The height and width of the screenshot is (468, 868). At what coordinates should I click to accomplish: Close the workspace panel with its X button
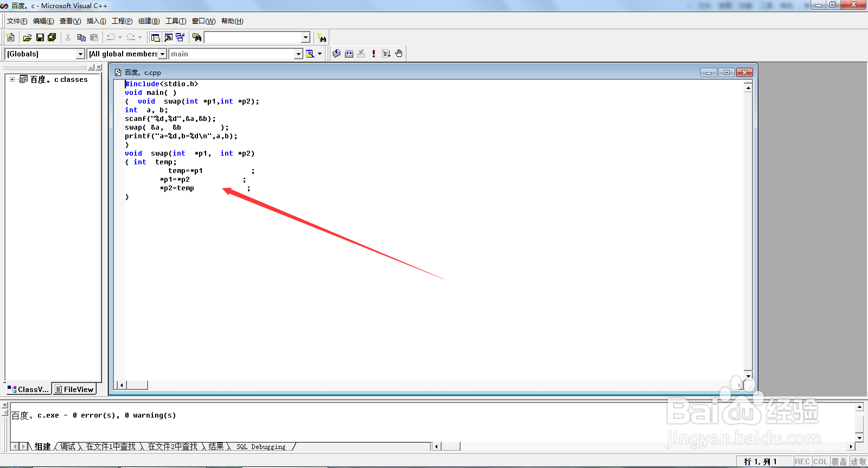(99, 67)
